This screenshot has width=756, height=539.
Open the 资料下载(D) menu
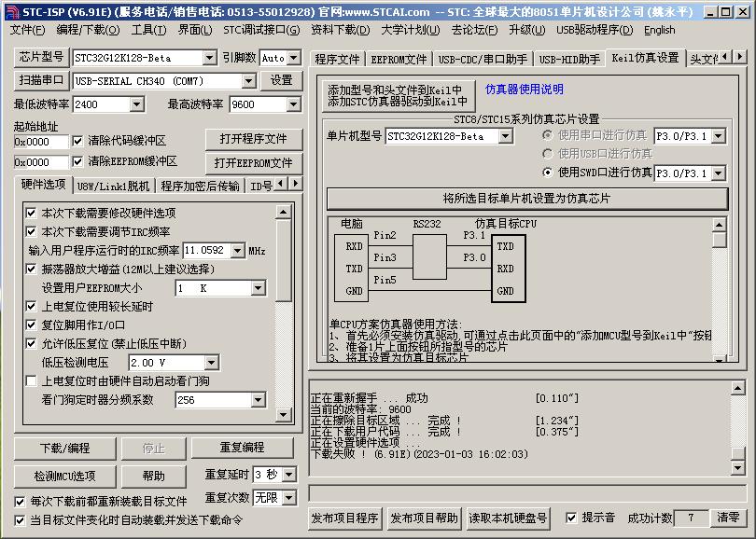[340, 30]
